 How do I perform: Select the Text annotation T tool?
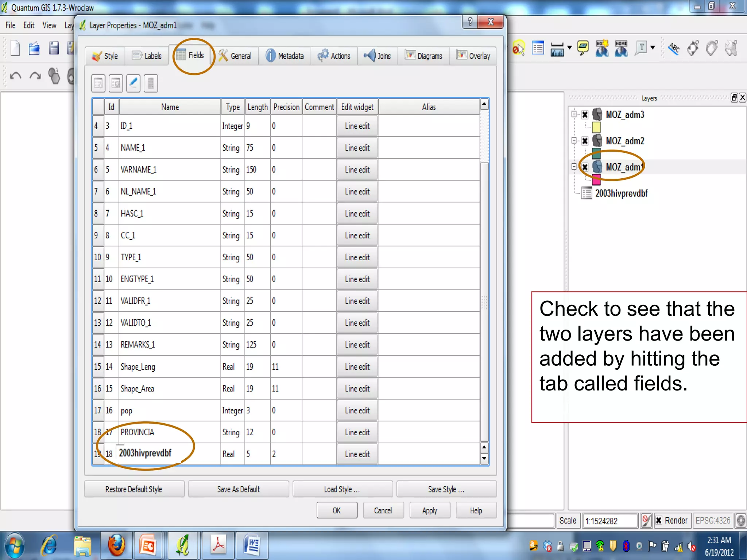(641, 48)
